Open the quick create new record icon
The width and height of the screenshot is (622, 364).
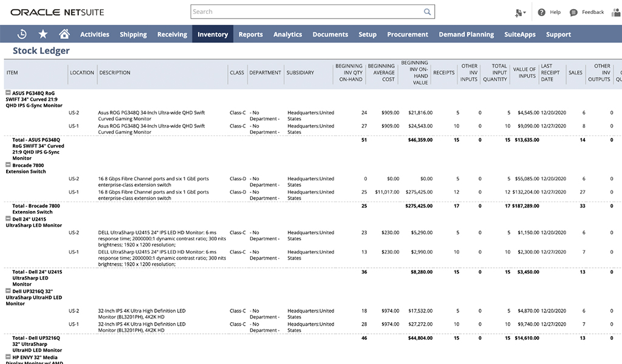(x=518, y=12)
